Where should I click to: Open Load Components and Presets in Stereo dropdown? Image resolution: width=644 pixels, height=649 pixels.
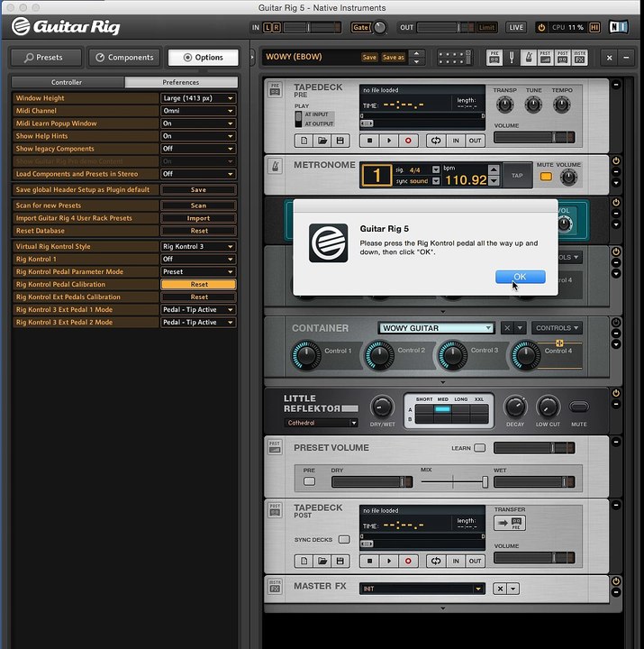pos(198,174)
